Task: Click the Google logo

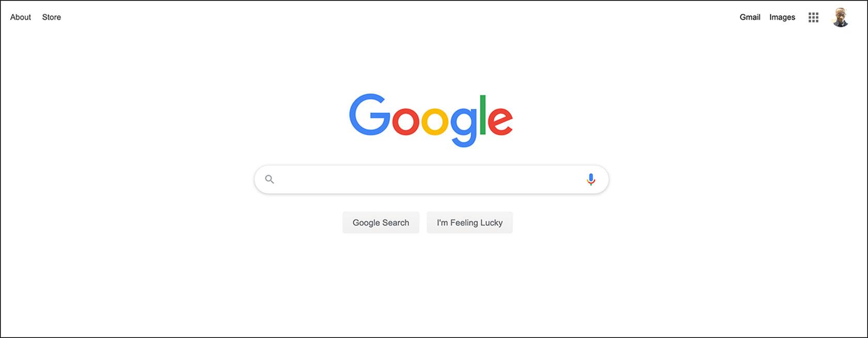Action: [431, 120]
